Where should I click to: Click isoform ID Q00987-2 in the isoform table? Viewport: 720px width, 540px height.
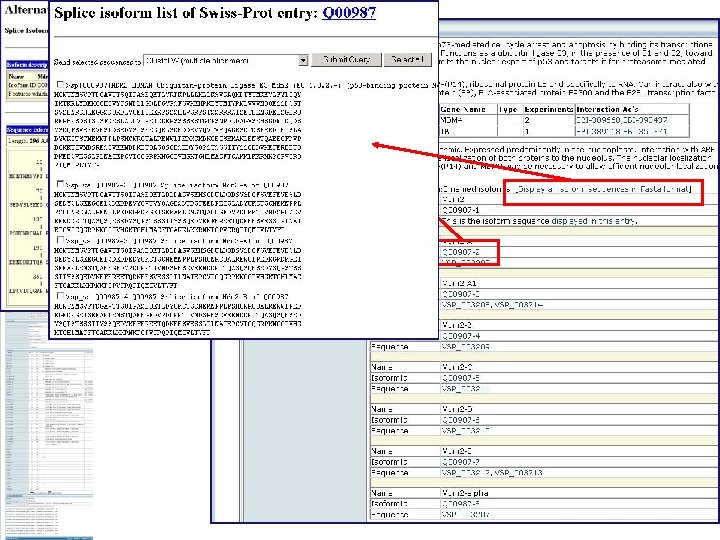tap(461, 252)
